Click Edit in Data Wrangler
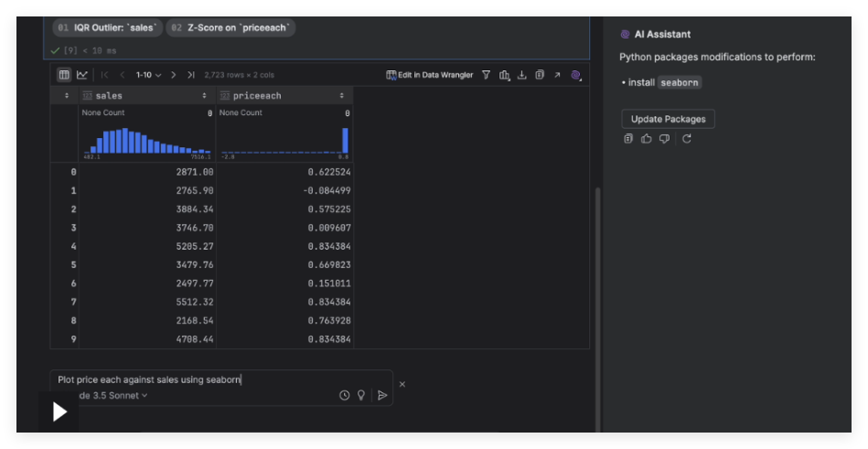The image size is (868, 449). tap(430, 75)
